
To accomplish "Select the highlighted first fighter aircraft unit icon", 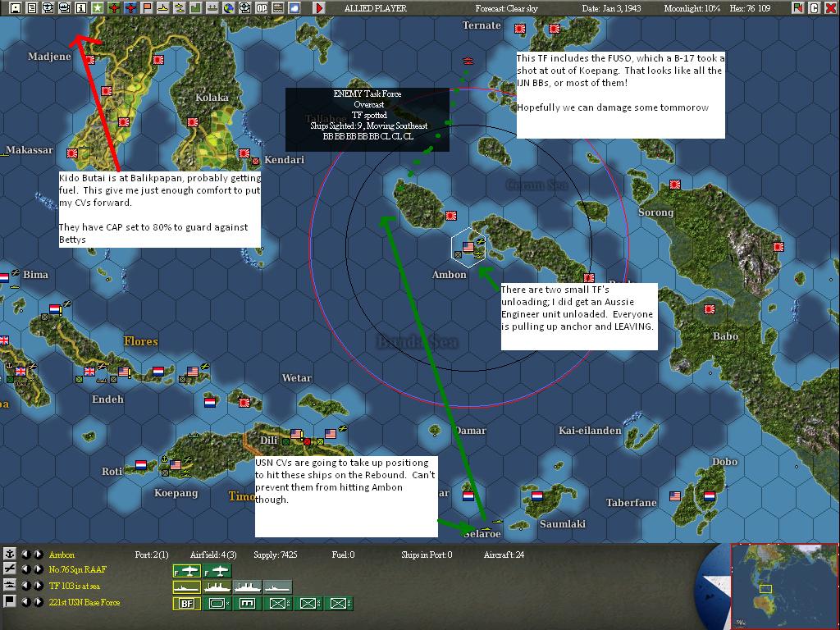I will pos(187,571).
